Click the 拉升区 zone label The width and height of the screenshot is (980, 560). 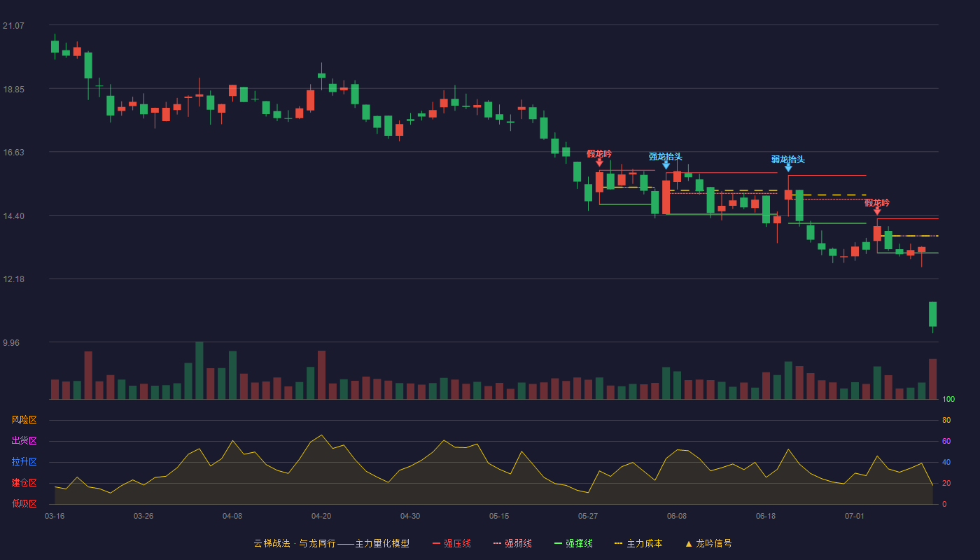pos(24,462)
